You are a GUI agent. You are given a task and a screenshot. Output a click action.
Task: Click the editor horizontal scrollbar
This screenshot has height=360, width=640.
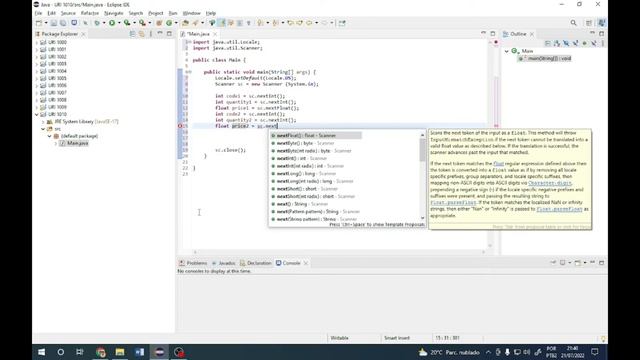(339, 252)
